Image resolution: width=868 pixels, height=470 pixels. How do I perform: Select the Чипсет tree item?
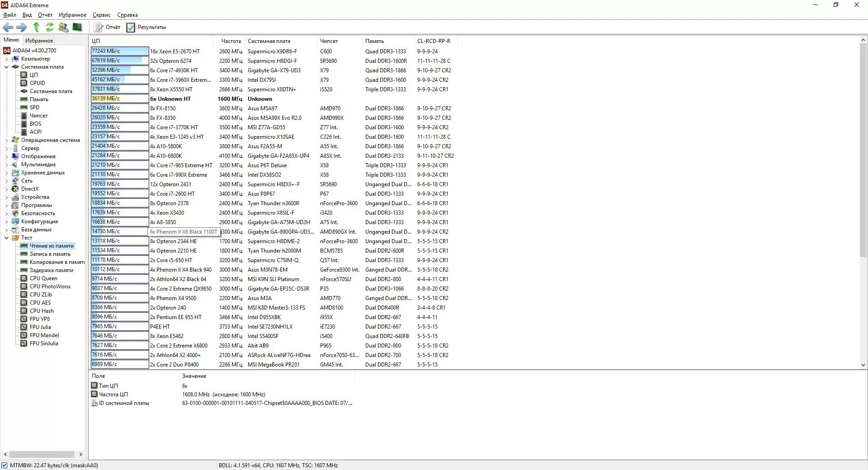(38, 116)
